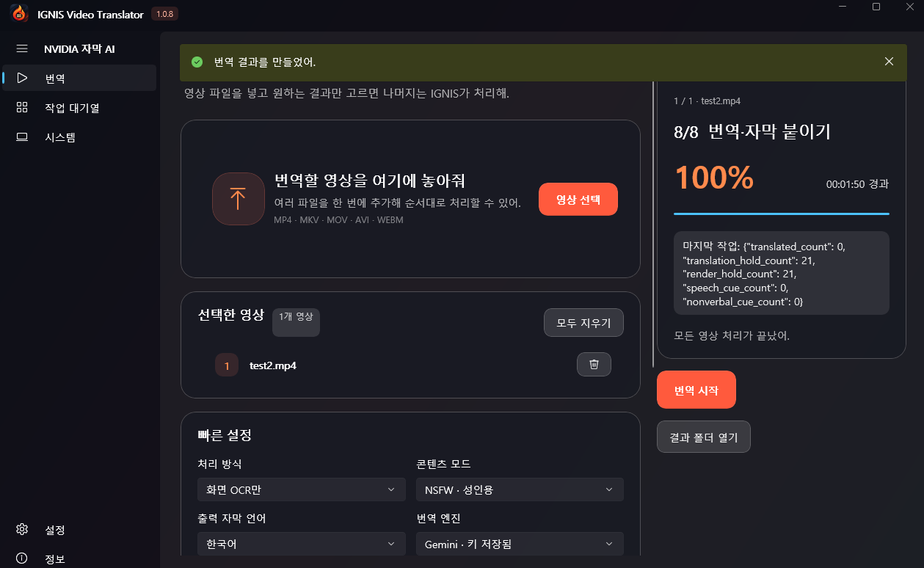Click the system laptop icon in the sidebar
Image resolution: width=924 pixels, height=568 pixels.
(x=22, y=137)
